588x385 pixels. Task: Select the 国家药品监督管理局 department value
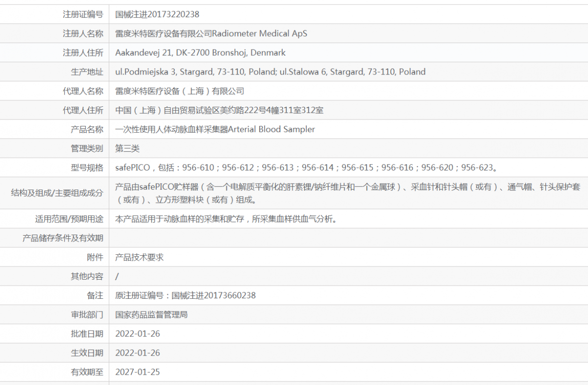pos(151,314)
